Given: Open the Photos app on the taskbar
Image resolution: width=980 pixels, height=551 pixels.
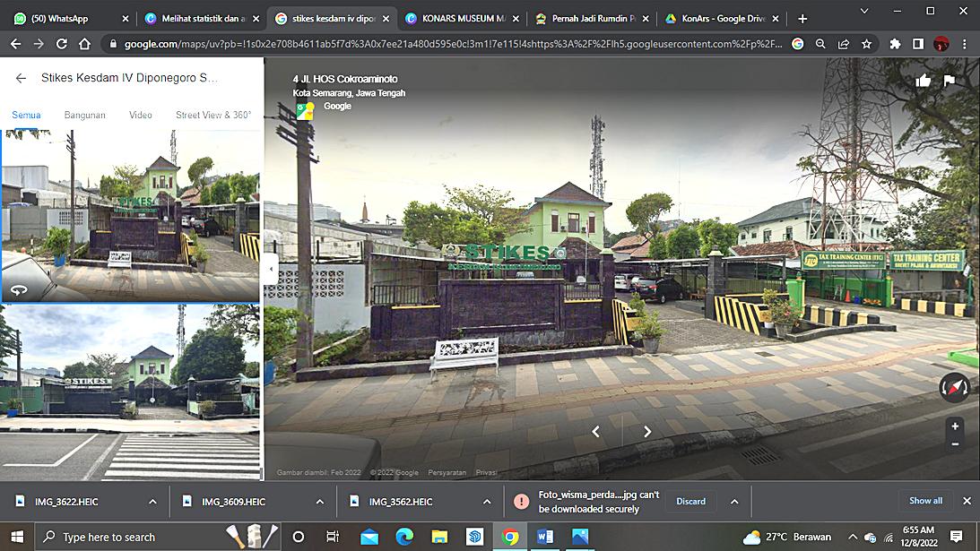Looking at the screenshot, I should click(580, 537).
